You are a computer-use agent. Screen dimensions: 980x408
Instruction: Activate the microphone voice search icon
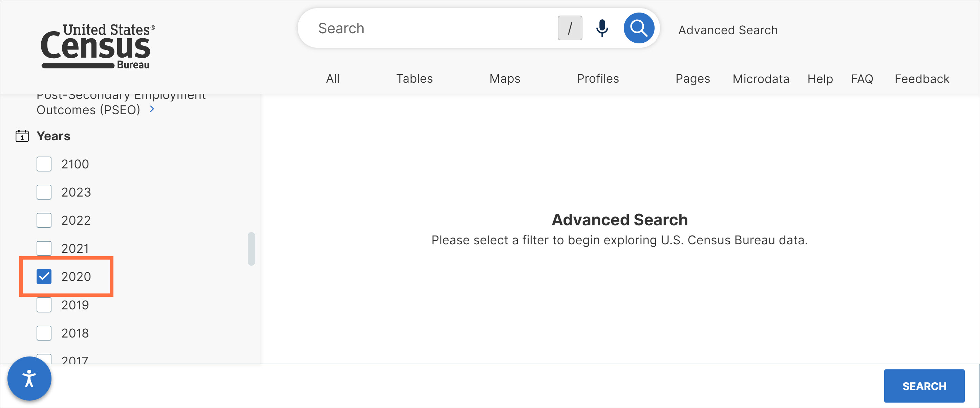click(x=602, y=28)
